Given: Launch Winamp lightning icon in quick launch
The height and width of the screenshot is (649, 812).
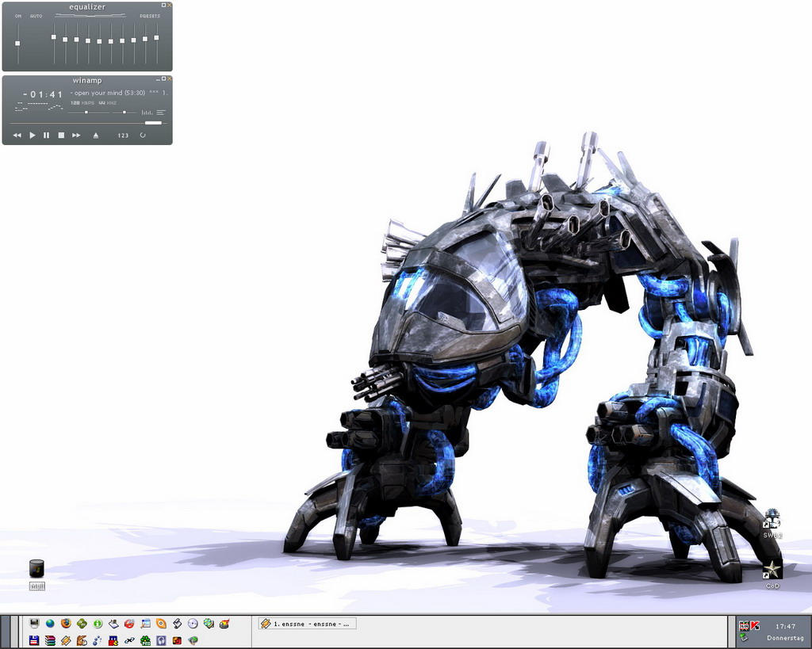Looking at the screenshot, I should 66,640.
